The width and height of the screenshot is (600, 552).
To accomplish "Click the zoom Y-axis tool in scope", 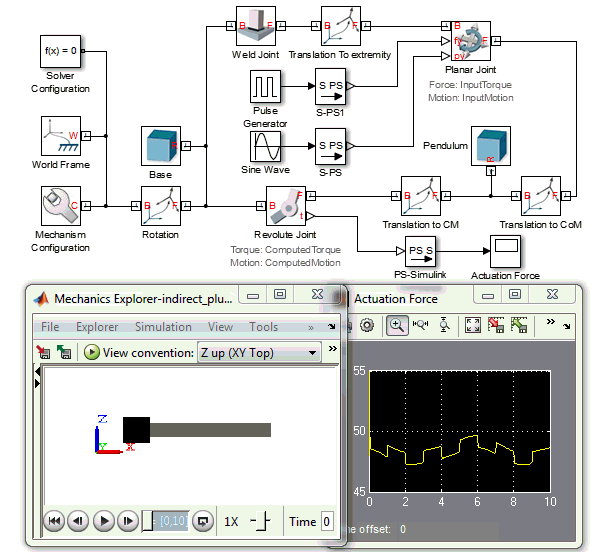I will click(444, 325).
